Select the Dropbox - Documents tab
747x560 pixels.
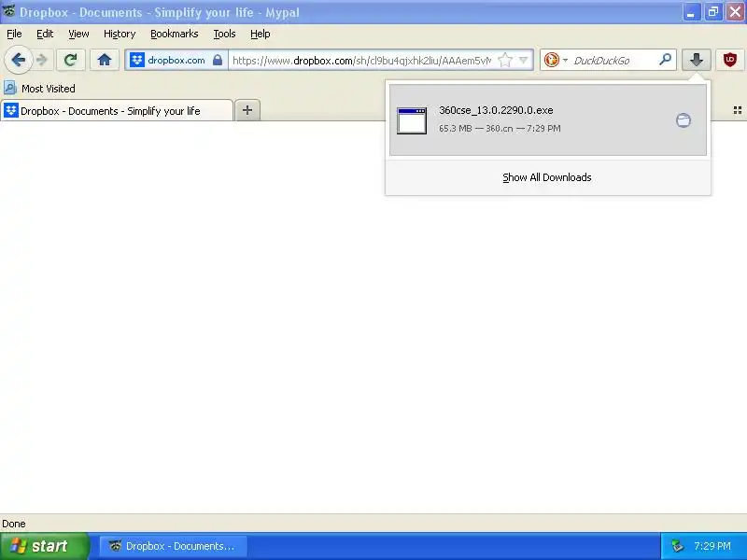(117, 110)
